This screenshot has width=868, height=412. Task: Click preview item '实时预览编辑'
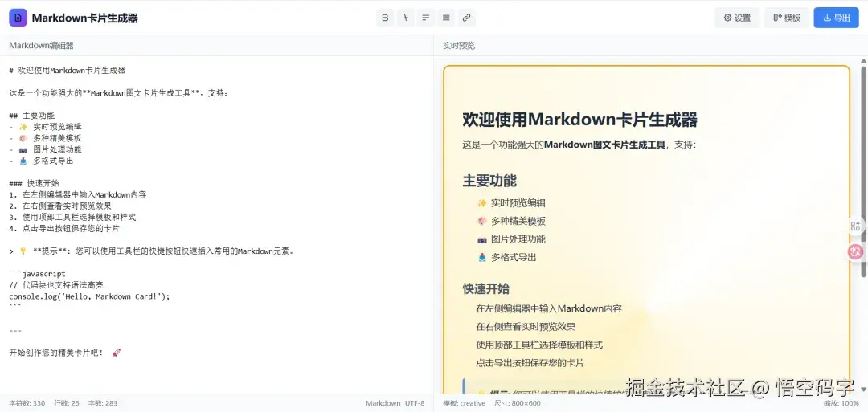[518, 203]
